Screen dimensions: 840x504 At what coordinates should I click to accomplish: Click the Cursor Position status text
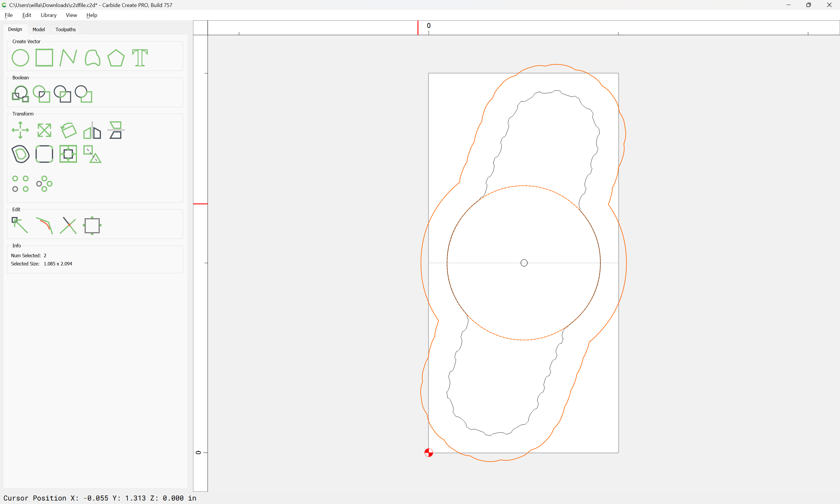(x=100, y=498)
